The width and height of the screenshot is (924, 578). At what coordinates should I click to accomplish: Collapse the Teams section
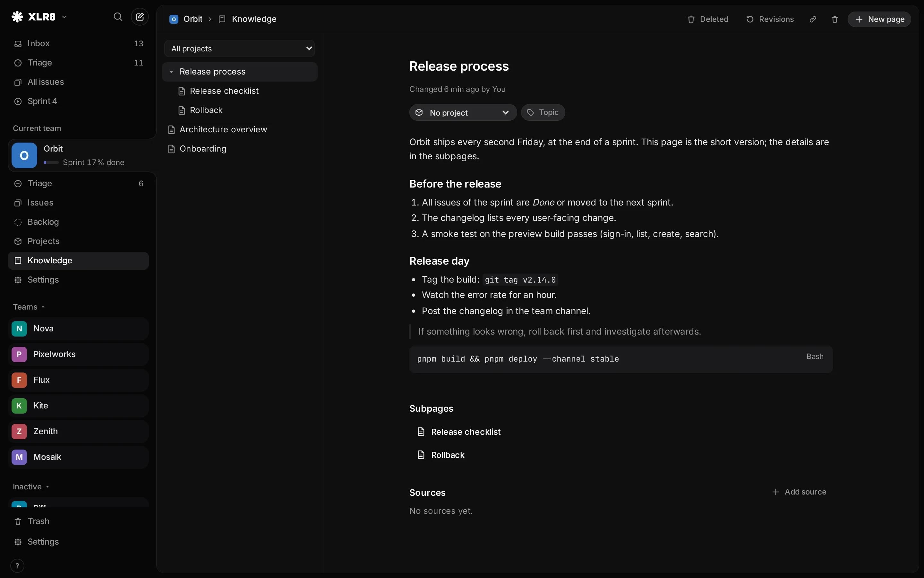tap(29, 307)
